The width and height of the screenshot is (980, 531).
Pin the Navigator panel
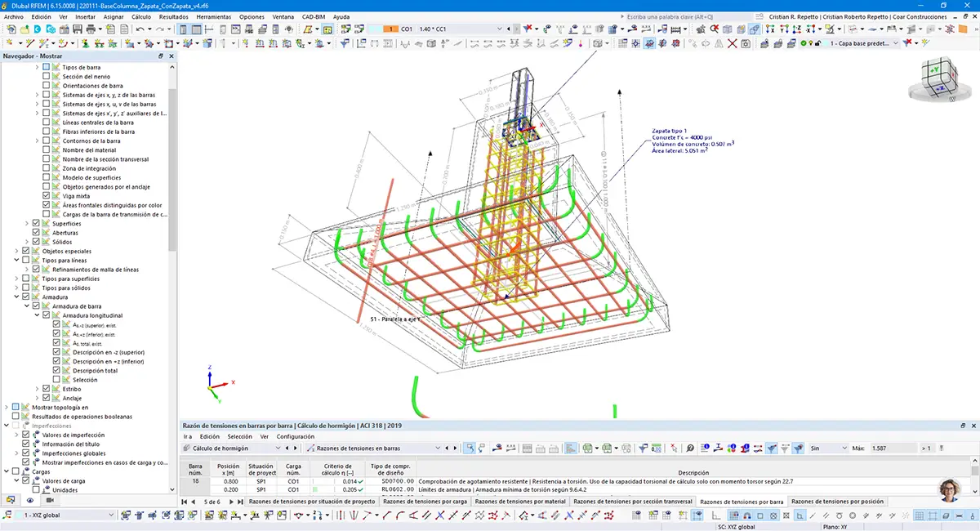tap(160, 56)
